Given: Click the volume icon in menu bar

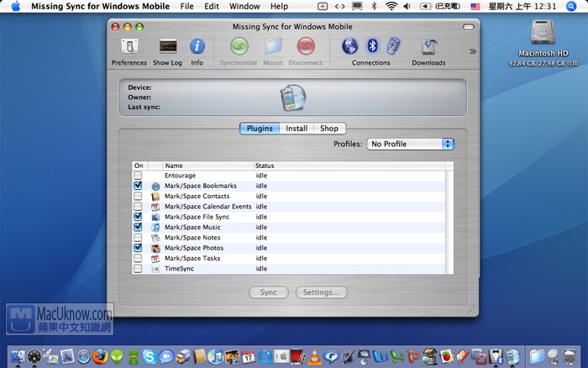Looking at the screenshot, I should 407,6.
